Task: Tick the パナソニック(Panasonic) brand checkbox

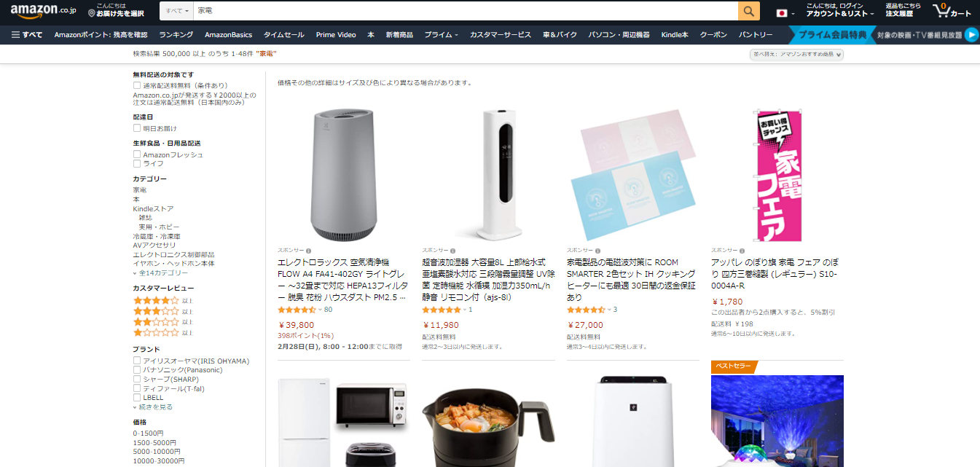Action: click(137, 370)
